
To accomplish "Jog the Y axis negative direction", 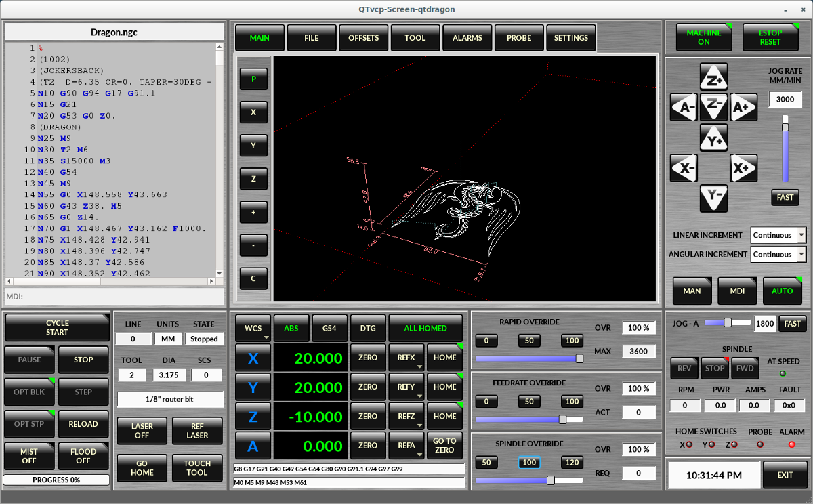I will [713, 198].
